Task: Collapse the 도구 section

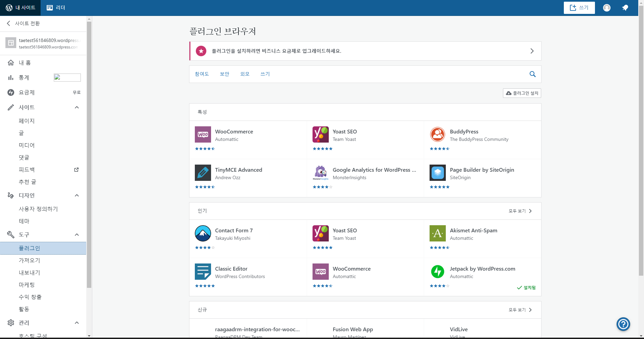Action: (x=77, y=235)
